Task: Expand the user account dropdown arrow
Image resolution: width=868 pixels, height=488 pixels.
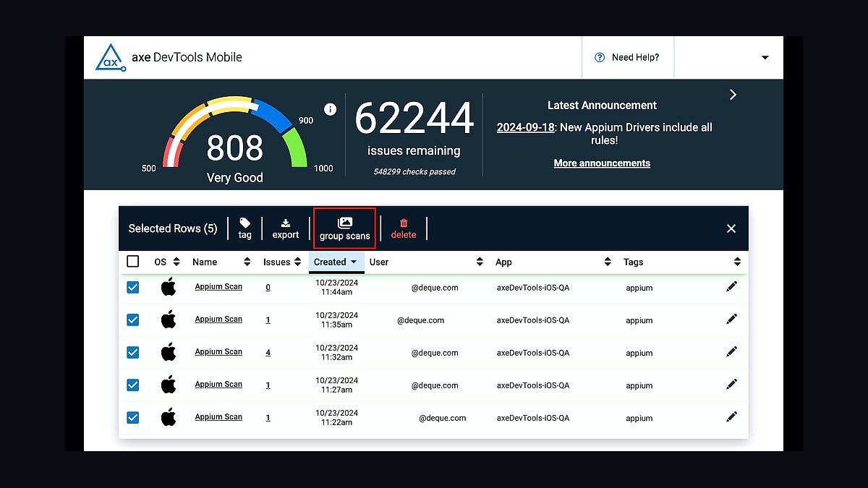Action: 765,58
